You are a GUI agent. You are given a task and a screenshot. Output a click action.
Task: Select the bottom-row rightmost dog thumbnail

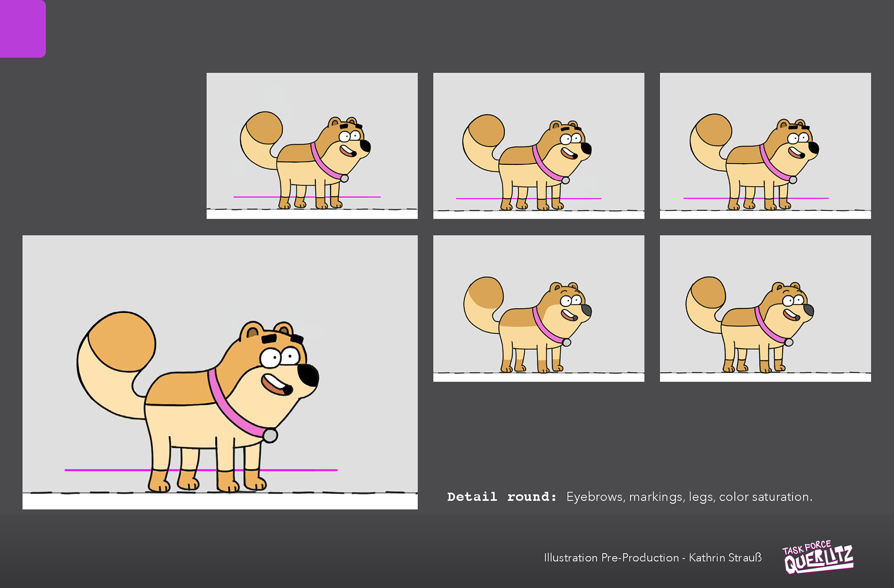[765, 308]
